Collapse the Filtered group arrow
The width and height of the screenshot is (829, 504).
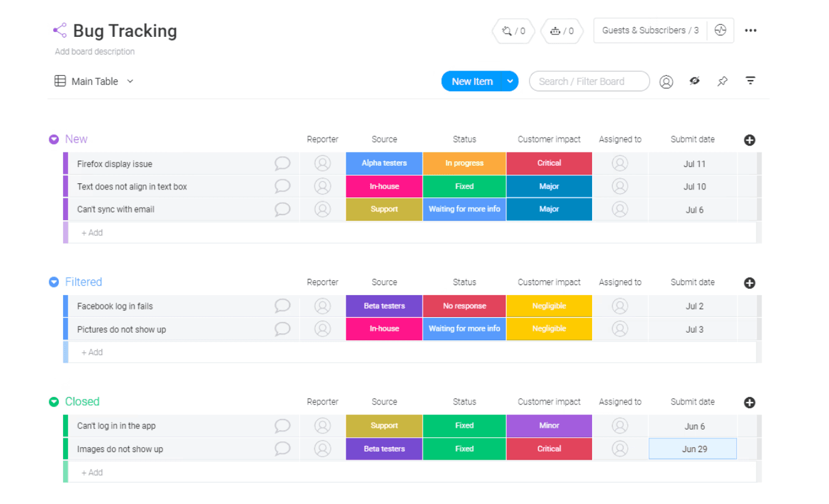pyautogui.click(x=54, y=282)
